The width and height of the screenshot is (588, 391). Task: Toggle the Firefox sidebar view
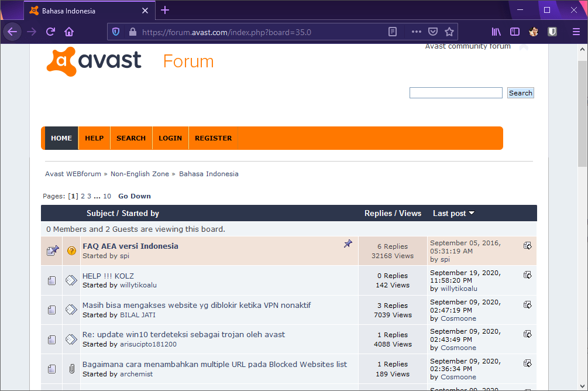point(515,32)
